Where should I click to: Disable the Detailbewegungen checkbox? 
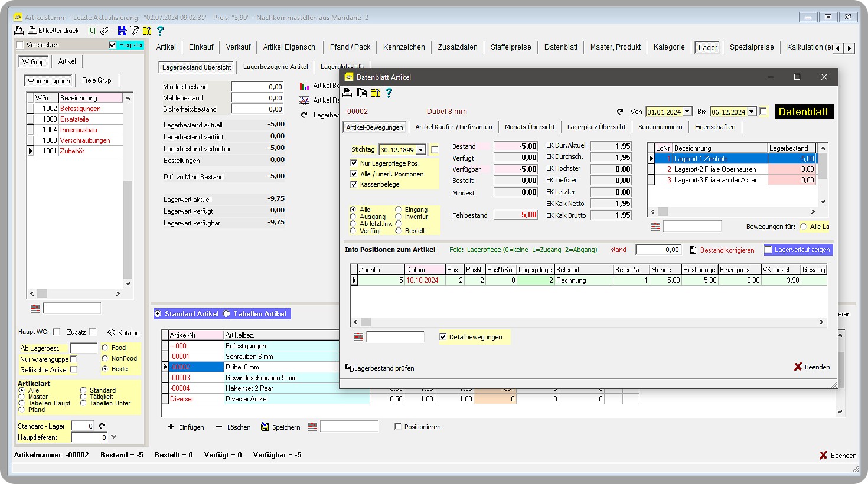443,337
